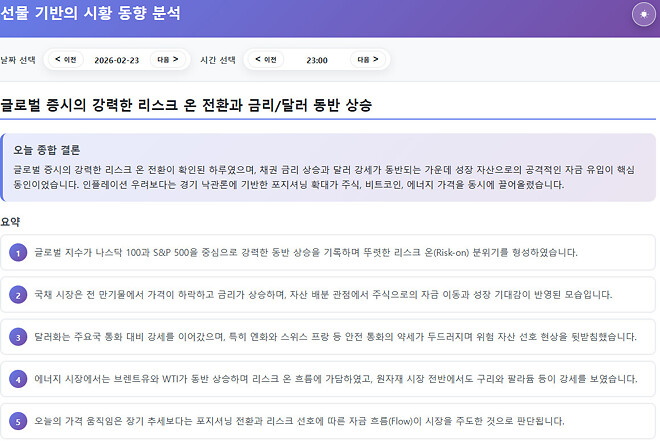Click the number 1 badge in summary
This screenshot has height=441, width=660.
point(18,252)
